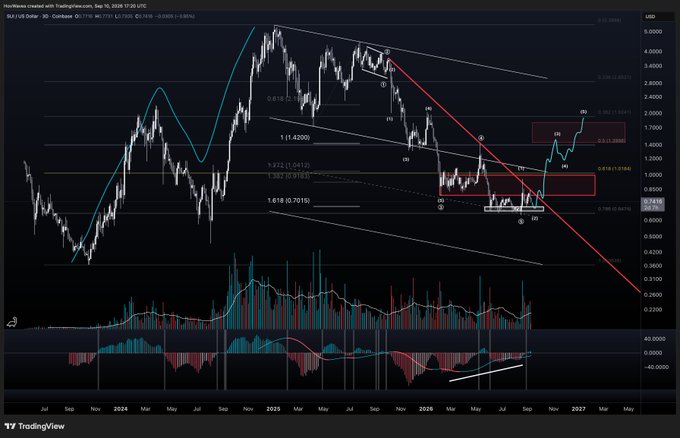The height and width of the screenshot is (438, 680).
Task: Click the 0.0000 indicator axis label
Action: coord(653,353)
